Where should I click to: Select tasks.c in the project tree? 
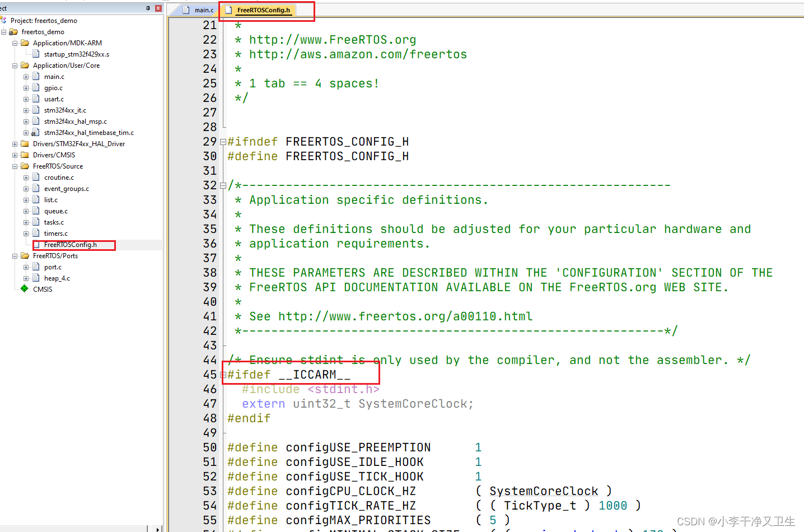[54, 222]
